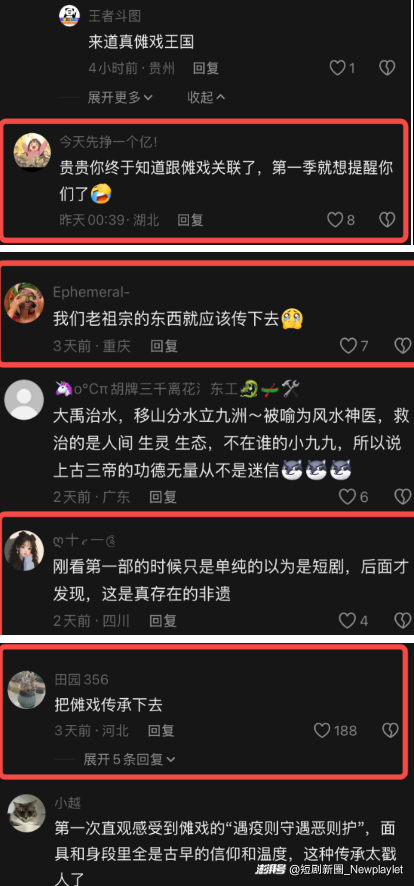Image resolution: width=414 pixels, height=886 pixels.
Task: Dislike 田园356 comment broken-heart
Action: 390,731
